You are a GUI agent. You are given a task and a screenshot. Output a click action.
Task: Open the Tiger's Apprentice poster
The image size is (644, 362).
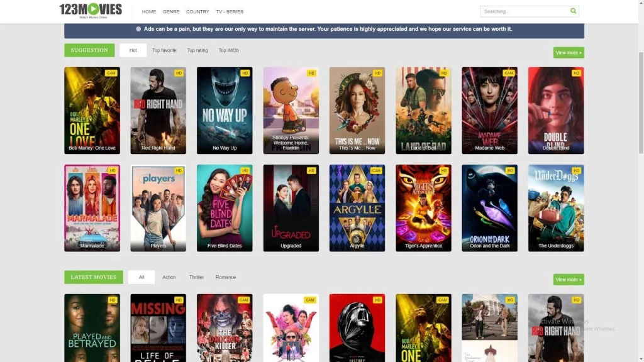423,208
